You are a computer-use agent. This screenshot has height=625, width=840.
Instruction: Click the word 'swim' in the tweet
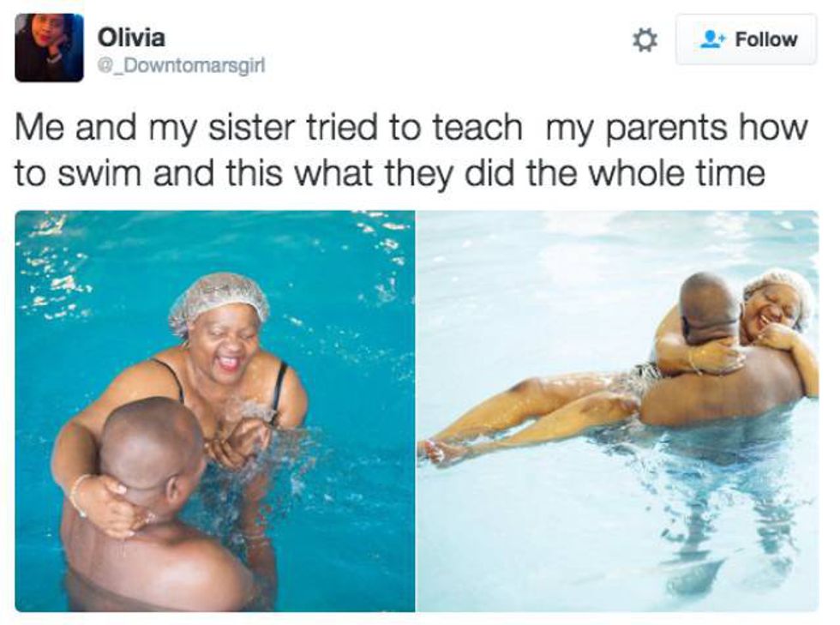99,174
